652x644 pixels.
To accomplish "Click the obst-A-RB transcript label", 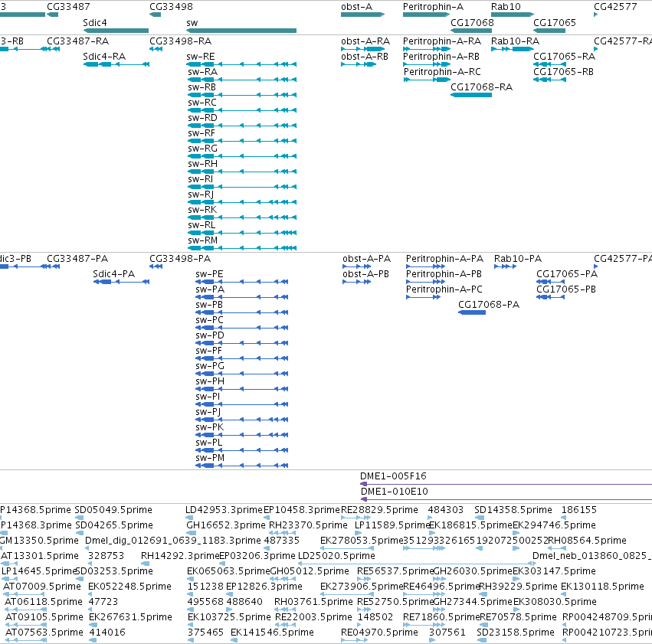I will [365, 57].
